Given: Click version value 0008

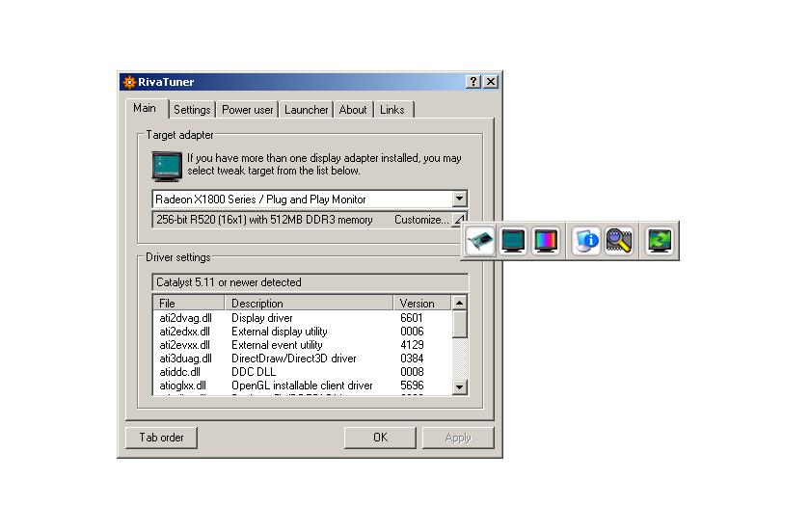Looking at the screenshot, I should pyautogui.click(x=412, y=372).
